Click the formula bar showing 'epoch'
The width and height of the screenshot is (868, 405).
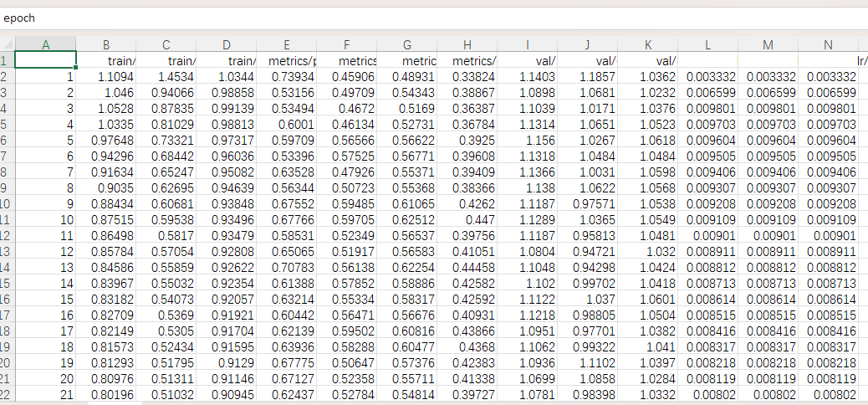pyautogui.click(x=434, y=18)
